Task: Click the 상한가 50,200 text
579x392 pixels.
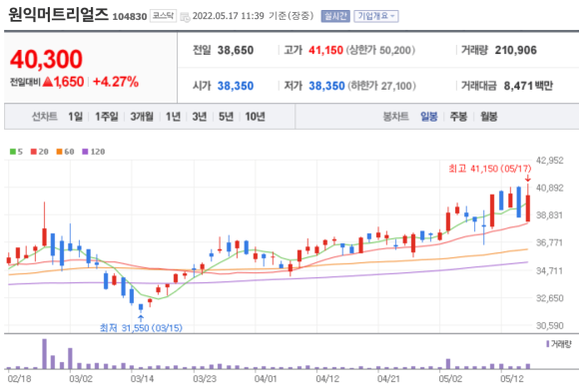Action: (380, 50)
